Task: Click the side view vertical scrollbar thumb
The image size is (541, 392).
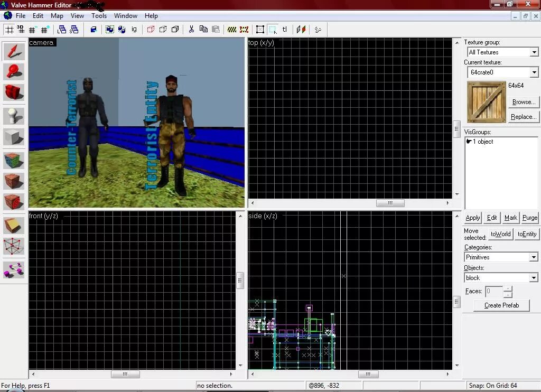Action: (456, 302)
